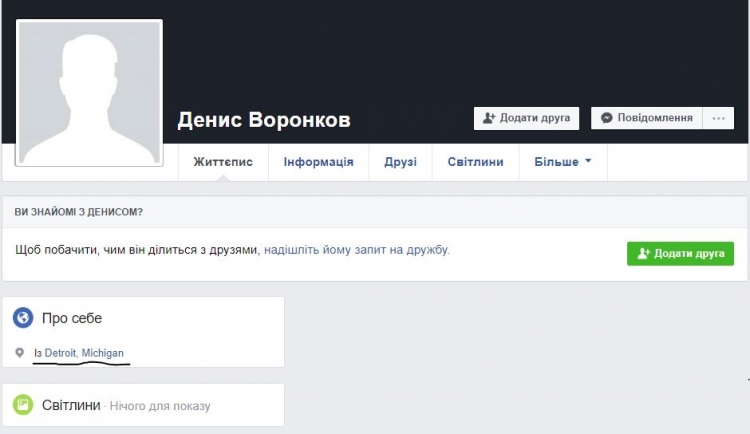Open the Інформація tab
Image resolution: width=750 pixels, height=434 pixels.
318,162
